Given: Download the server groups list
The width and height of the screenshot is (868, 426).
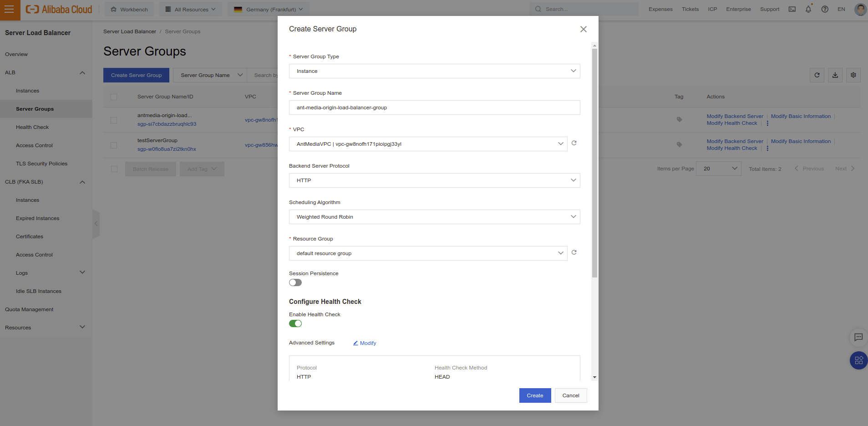Looking at the screenshot, I should (835, 75).
